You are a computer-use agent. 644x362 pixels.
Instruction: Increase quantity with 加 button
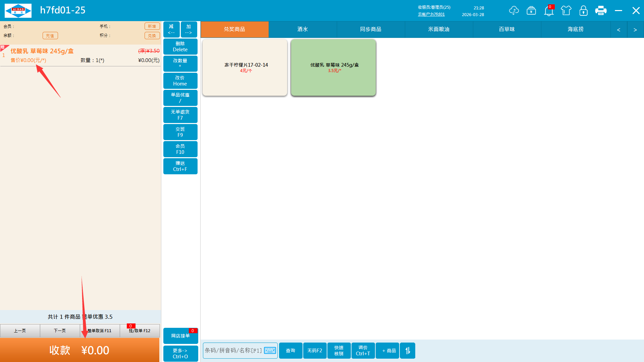(x=189, y=29)
